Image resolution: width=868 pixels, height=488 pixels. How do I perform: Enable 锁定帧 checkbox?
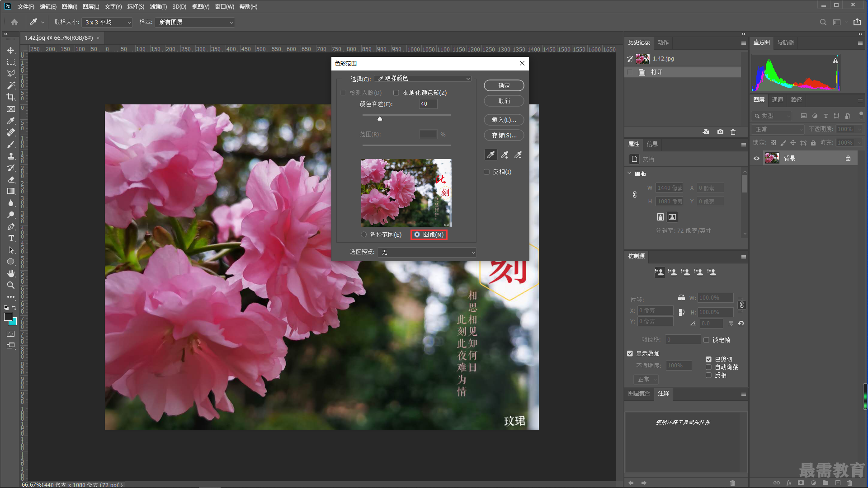pyautogui.click(x=706, y=340)
